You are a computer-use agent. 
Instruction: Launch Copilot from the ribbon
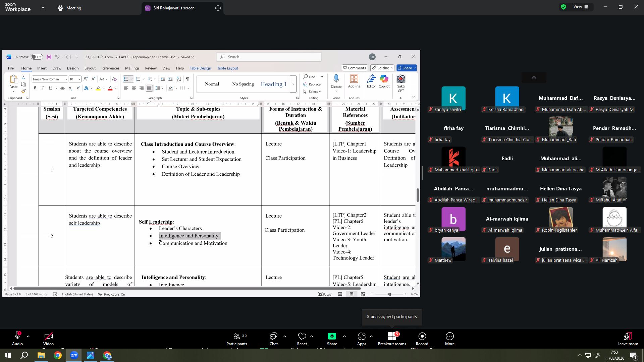point(384,81)
